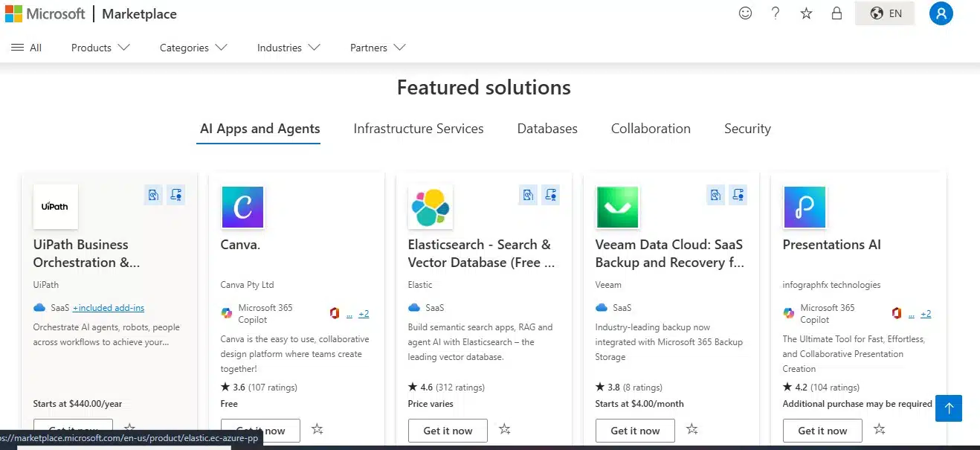Click SaaS cloud icon on Elasticsearch card
This screenshot has width=980, height=450.
(x=414, y=307)
